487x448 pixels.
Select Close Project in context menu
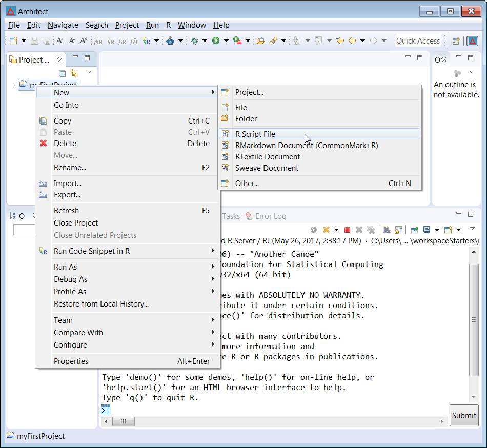pos(128,223)
